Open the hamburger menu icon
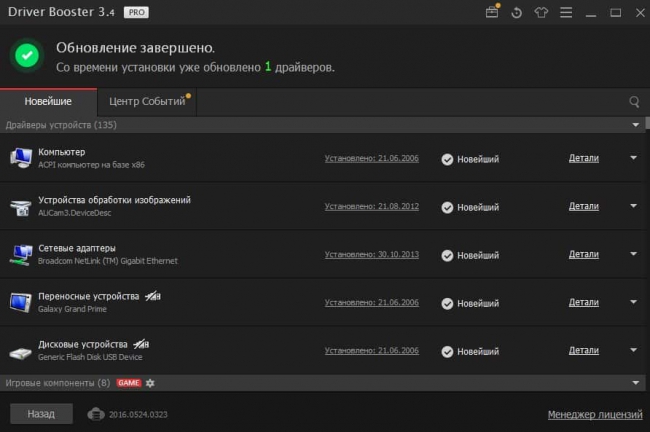 [566, 12]
